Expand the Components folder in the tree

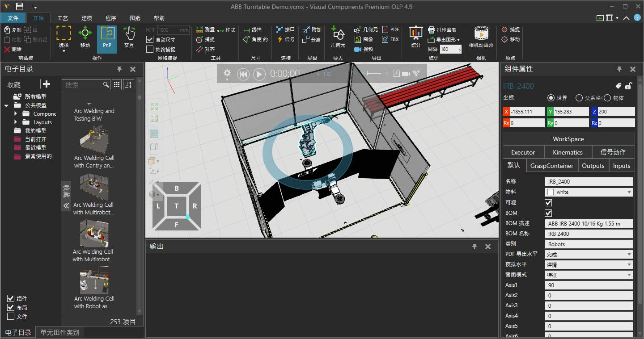[16, 114]
